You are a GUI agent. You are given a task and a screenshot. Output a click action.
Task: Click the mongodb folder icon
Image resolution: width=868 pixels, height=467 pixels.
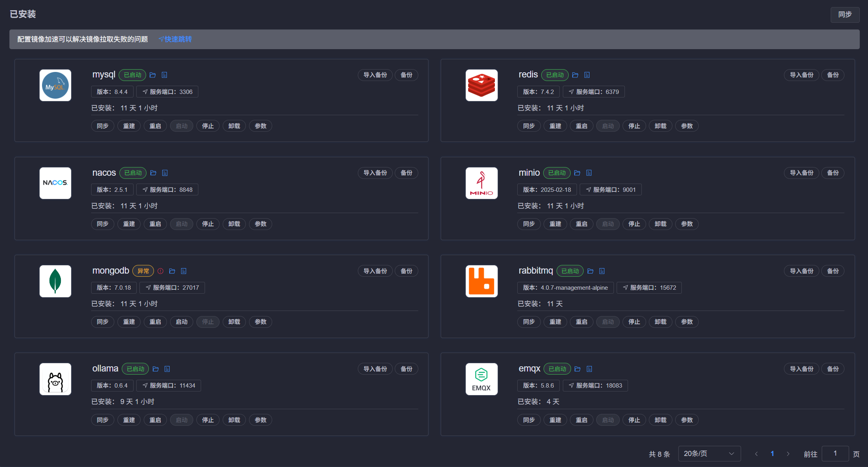pos(172,271)
